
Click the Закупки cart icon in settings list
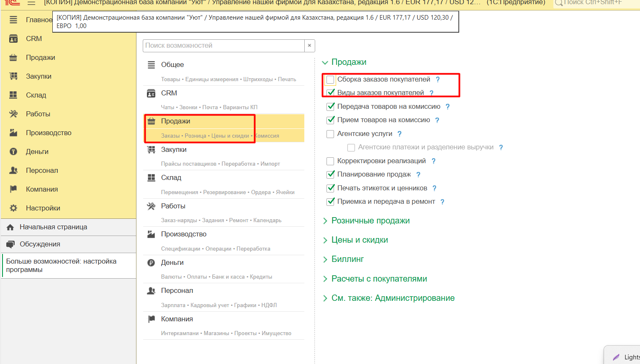(x=151, y=150)
